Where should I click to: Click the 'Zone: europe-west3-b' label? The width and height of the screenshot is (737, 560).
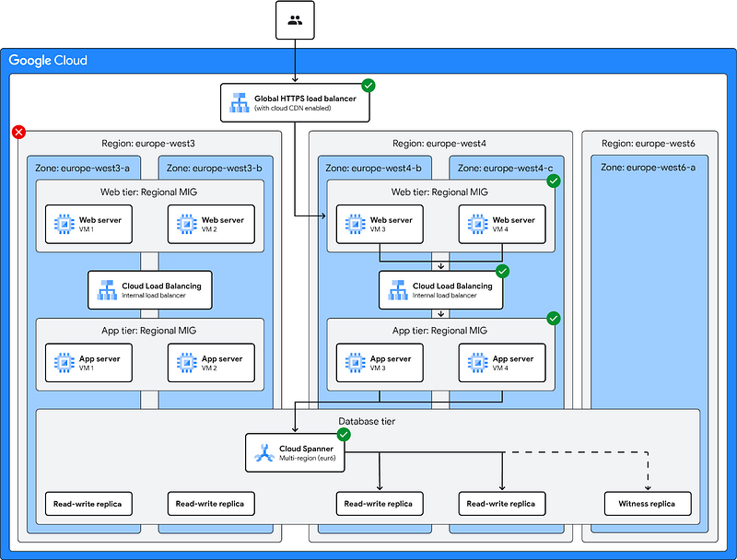pos(215,169)
